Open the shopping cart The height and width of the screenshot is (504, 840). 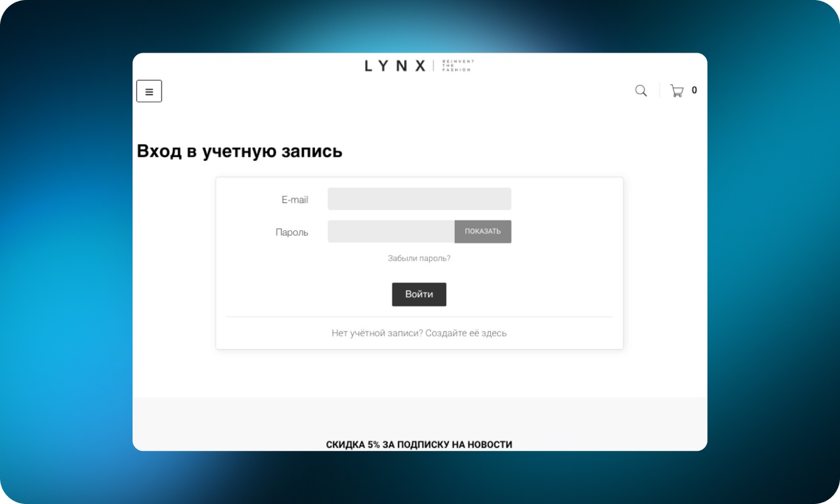coord(677,91)
